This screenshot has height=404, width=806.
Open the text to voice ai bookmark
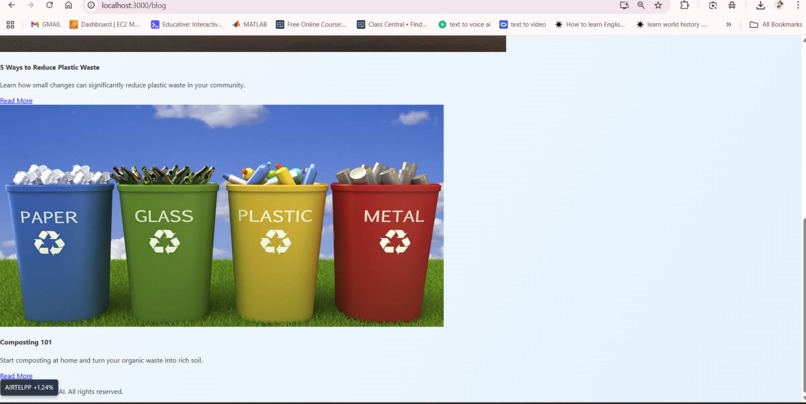[464, 24]
